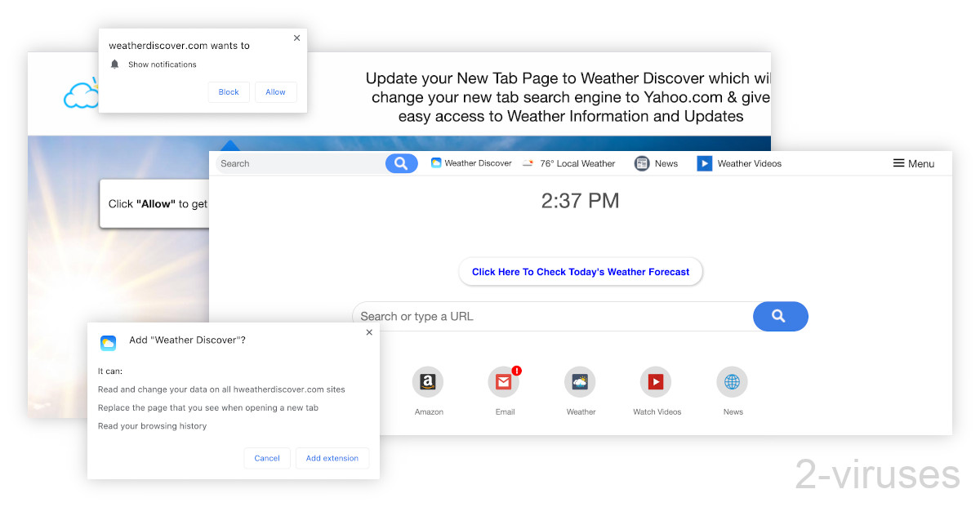Select 76° Local Weather in toolbar
The height and width of the screenshot is (507, 980).
(569, 163)
